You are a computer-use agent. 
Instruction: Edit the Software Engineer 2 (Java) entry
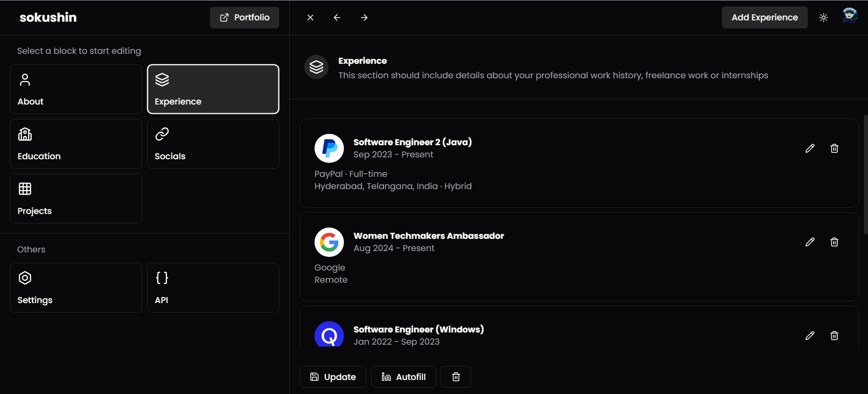[x=810, y=148]
